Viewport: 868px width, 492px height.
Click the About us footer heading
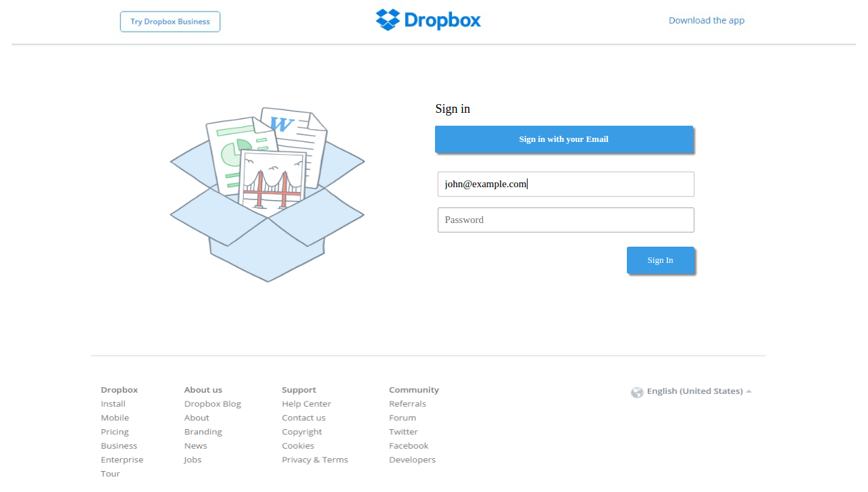[203, 390]
